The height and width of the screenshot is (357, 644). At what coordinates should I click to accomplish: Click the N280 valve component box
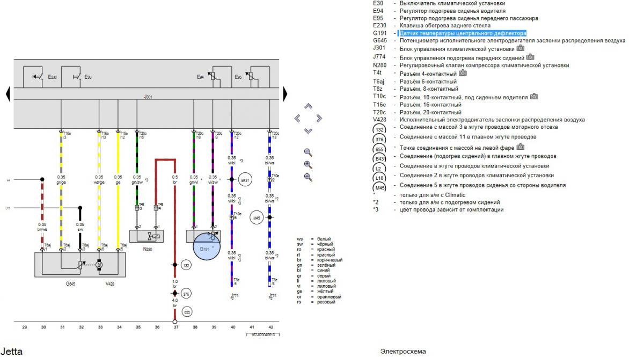147,236
